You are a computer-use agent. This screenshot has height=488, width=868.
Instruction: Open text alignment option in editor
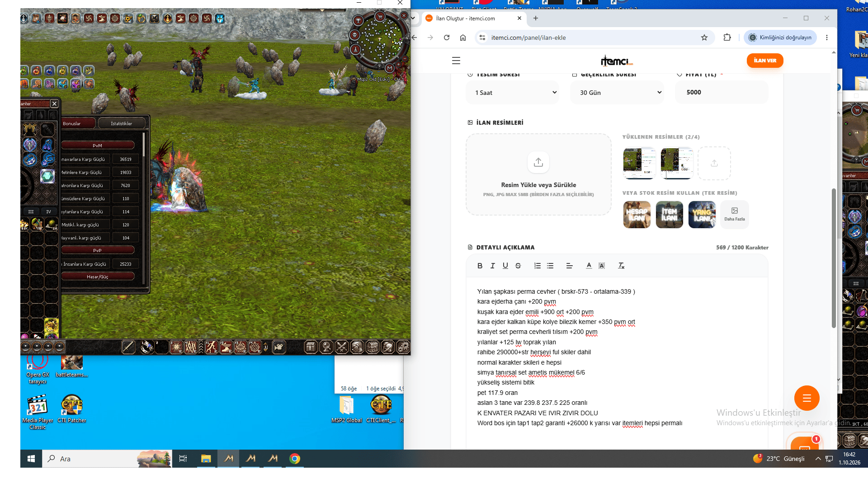tap(570, 266)
